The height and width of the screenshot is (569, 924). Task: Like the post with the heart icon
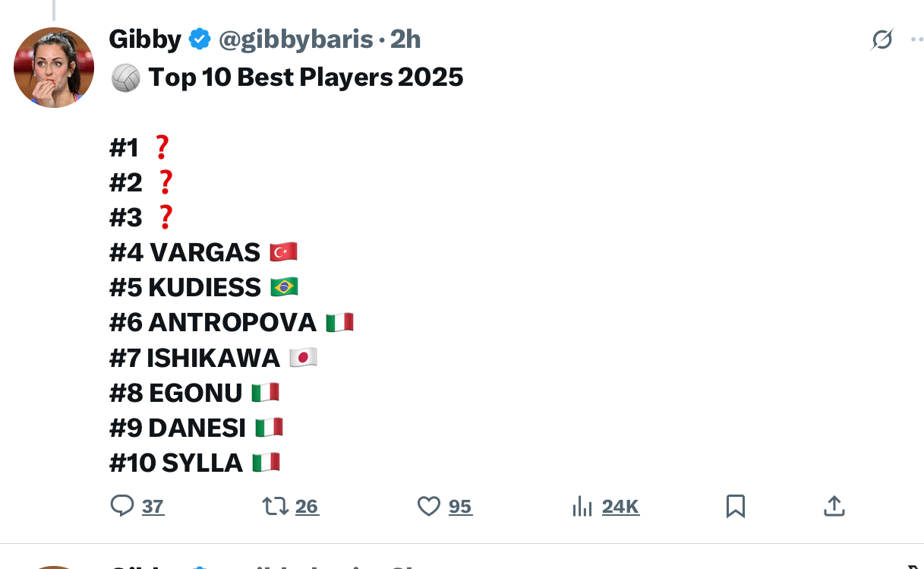pos(429,506)
